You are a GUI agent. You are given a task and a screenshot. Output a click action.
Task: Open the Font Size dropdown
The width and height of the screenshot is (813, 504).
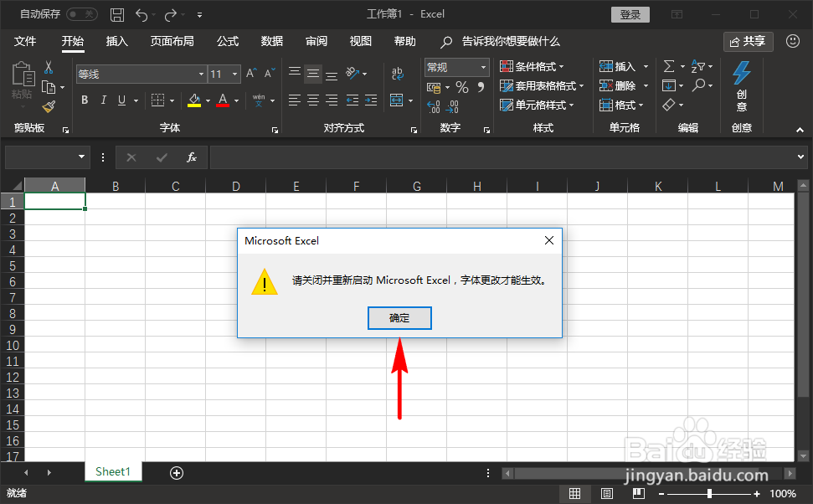233,74
